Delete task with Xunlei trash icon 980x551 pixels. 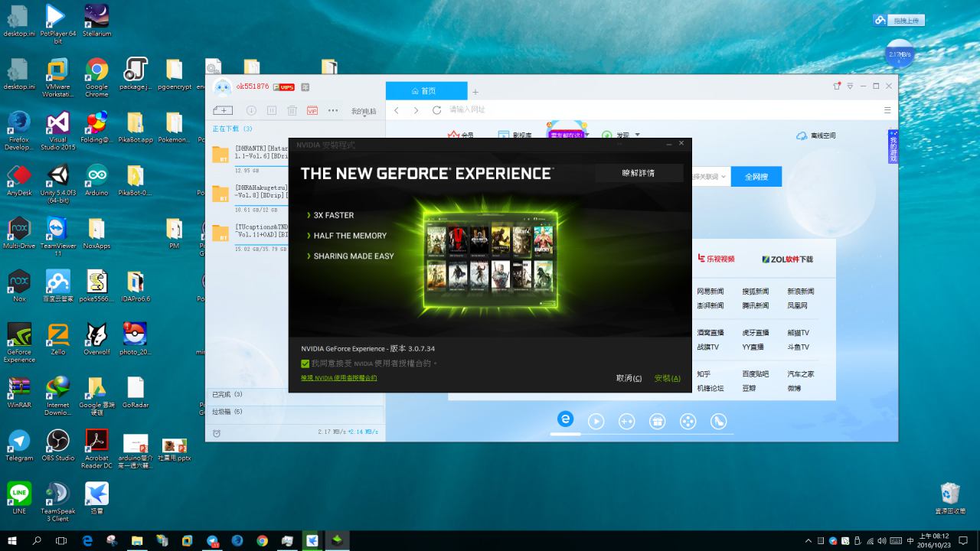click(x=292, y=110)
